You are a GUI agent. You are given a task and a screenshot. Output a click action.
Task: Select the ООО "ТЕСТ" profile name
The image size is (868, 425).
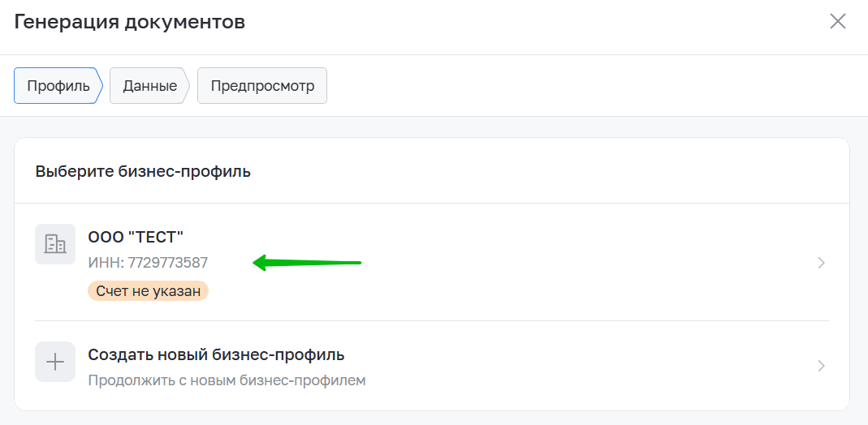click(x=136, y=237)
